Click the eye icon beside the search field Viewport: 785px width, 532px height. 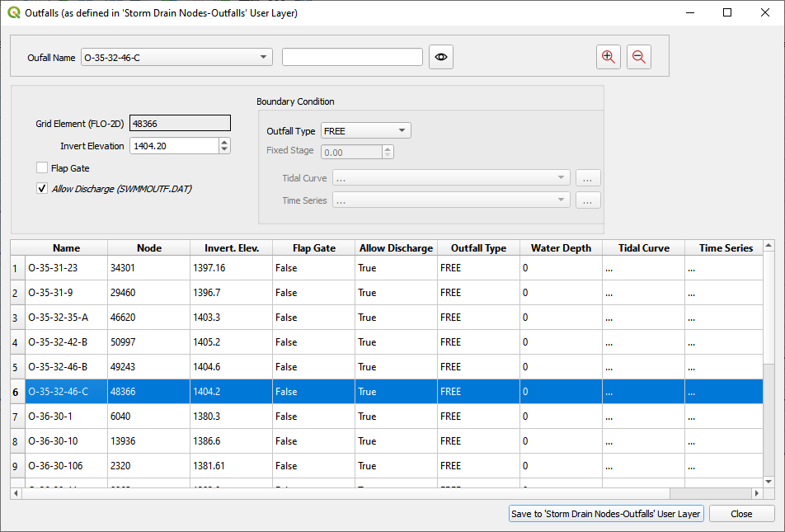pos(441,57)
